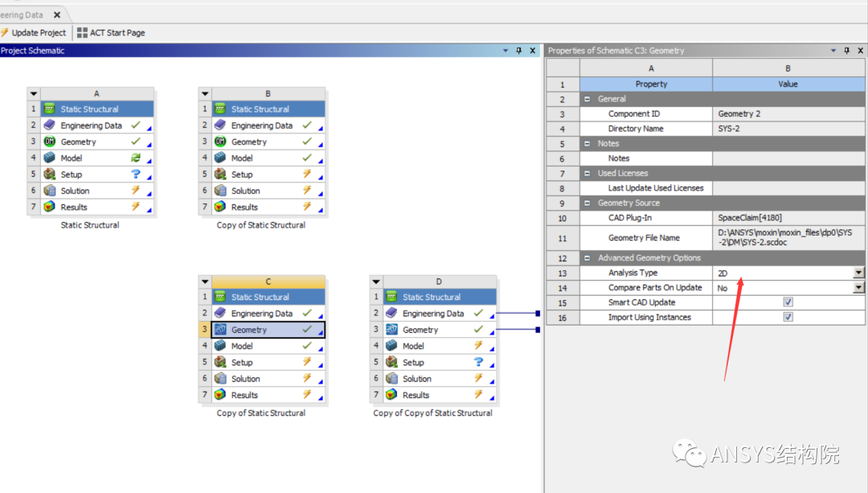Viewport: 868px width, 493px height.
Task: Click Property column header
Action: 646,84
